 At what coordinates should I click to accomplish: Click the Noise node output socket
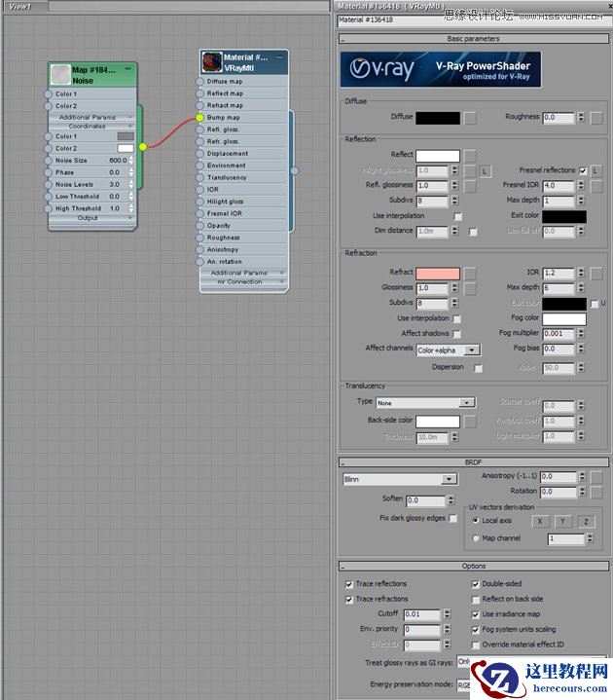point(143,146)
